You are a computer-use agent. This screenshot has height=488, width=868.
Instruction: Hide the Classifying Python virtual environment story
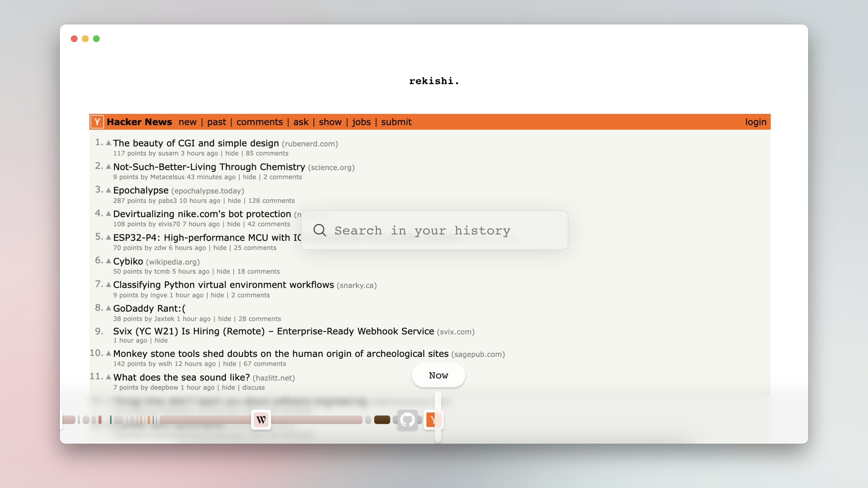tap(217, 295)
